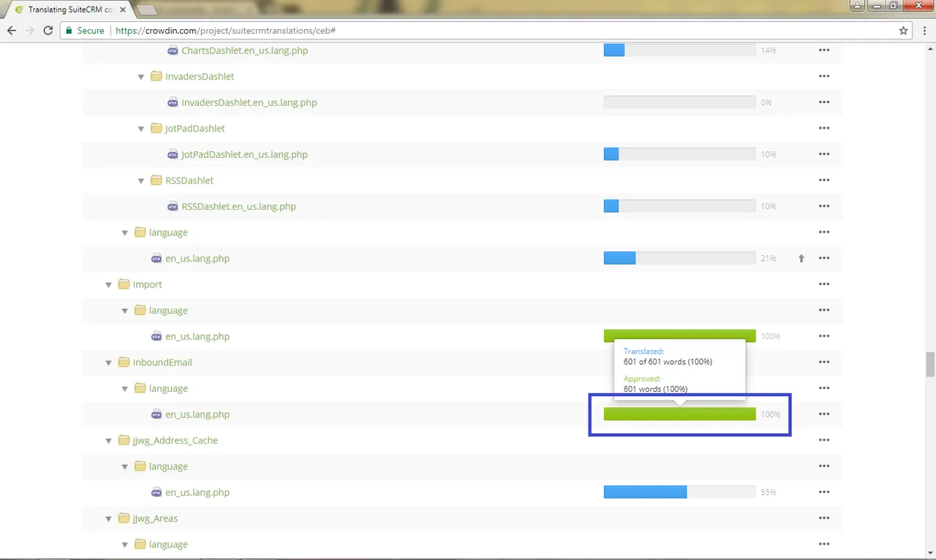Select the JotPadDashlet folder name

195,128
